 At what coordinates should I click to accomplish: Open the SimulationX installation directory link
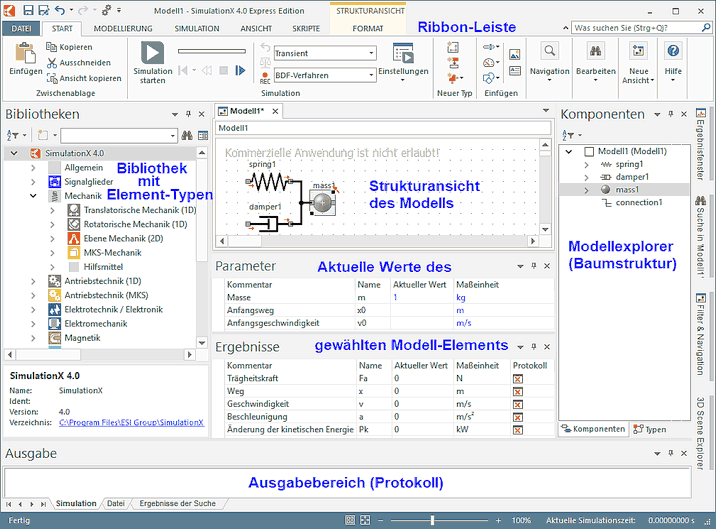coord(130,423)
